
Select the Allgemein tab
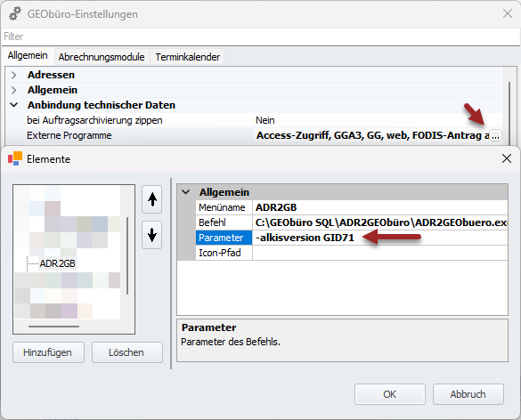click(x=28, y=56)
